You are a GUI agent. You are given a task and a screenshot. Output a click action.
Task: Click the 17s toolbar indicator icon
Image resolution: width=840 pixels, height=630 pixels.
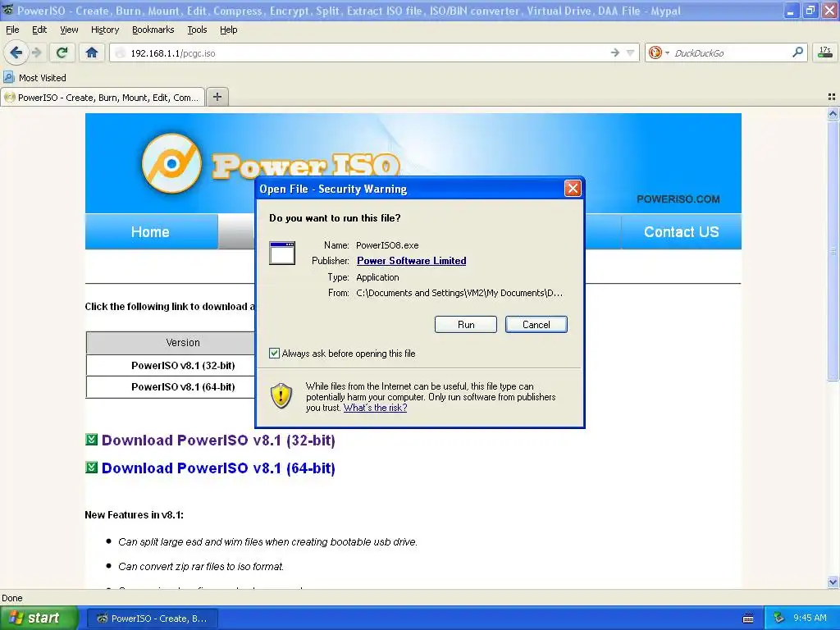coord(825,52)
